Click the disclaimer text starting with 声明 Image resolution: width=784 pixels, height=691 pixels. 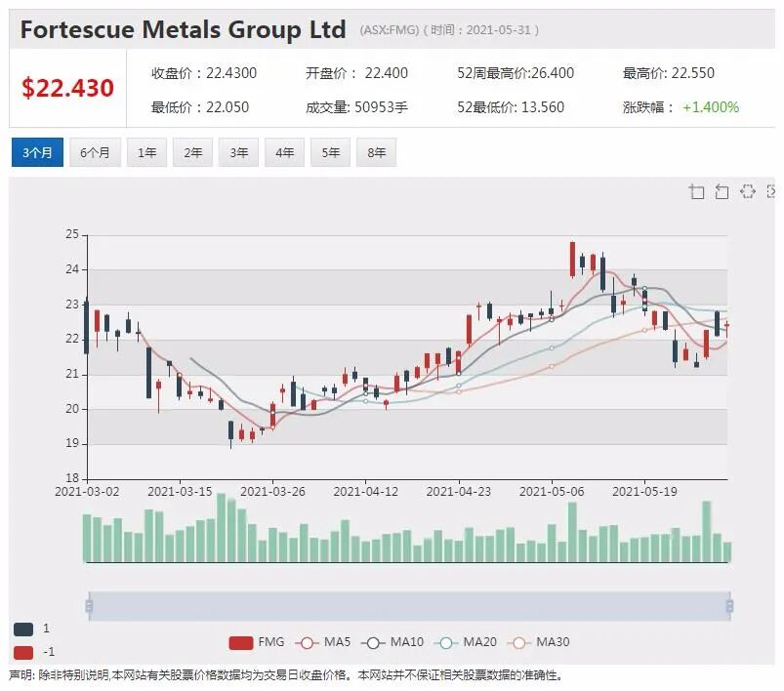pyautogui.click(x=285, y=675)
